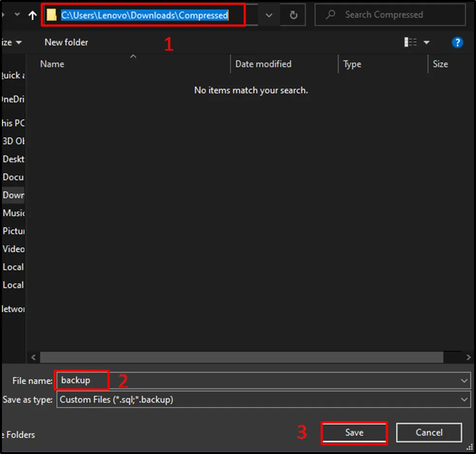Image resolution: width=476 pixels, height=454 pixels.
Task: Click the horizontal scrollbar in file list
Action: click(241, 357)
